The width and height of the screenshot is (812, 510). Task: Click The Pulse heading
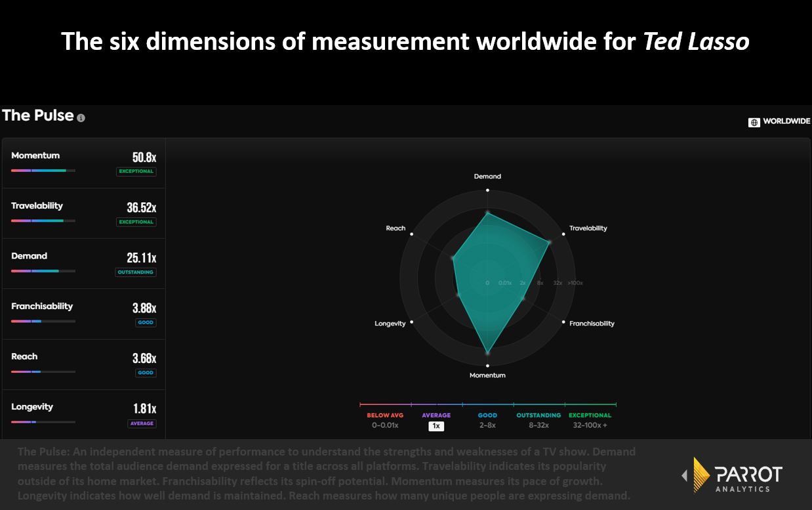pyautogui.click(x=38, y=116)
